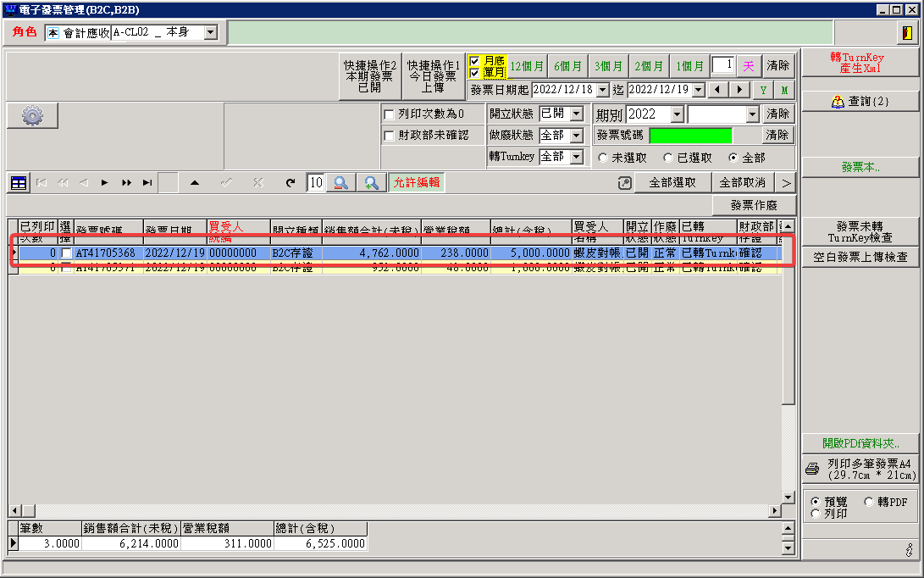
Task: Enable 列印次數為0 checkbox
Action: point(390,114)
